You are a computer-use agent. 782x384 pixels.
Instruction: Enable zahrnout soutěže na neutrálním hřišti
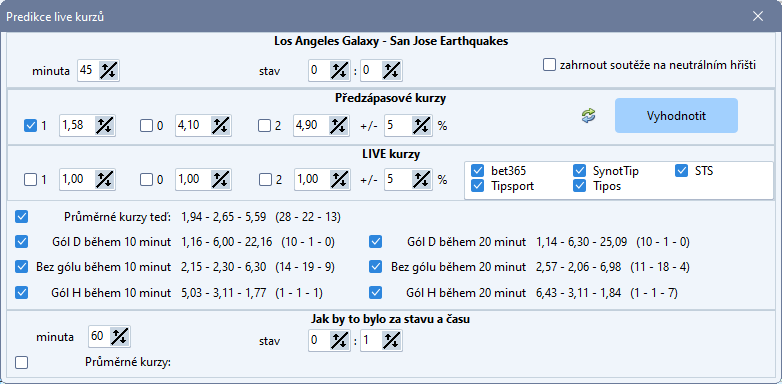pyautogui.click(x=549, y=65)
